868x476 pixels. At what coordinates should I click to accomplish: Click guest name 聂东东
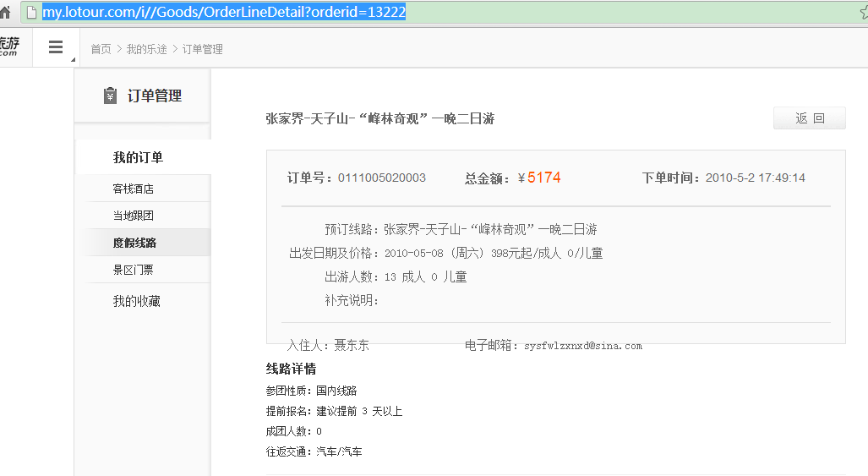(x=352, y=346)
